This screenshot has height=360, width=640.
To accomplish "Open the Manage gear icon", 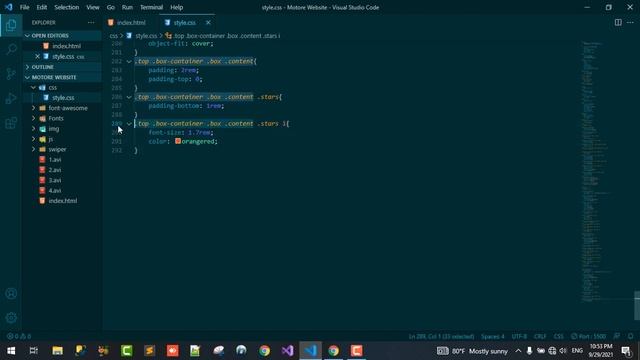I will tap(11, 318).
